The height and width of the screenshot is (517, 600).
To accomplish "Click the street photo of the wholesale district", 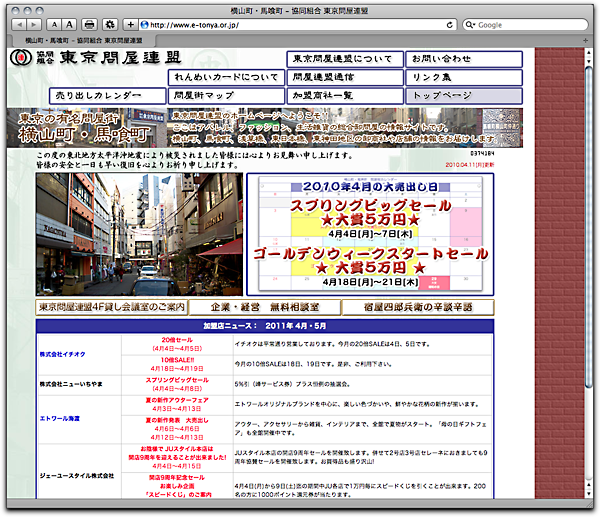I will [139, 234].
